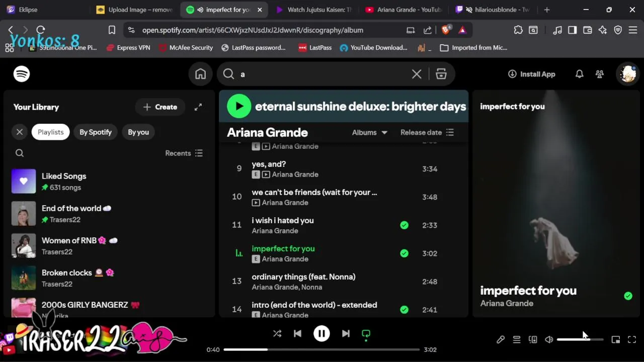Open the Friend Activity icon
The height and width of the screenshot is (362, 644).
click(599, 74)
